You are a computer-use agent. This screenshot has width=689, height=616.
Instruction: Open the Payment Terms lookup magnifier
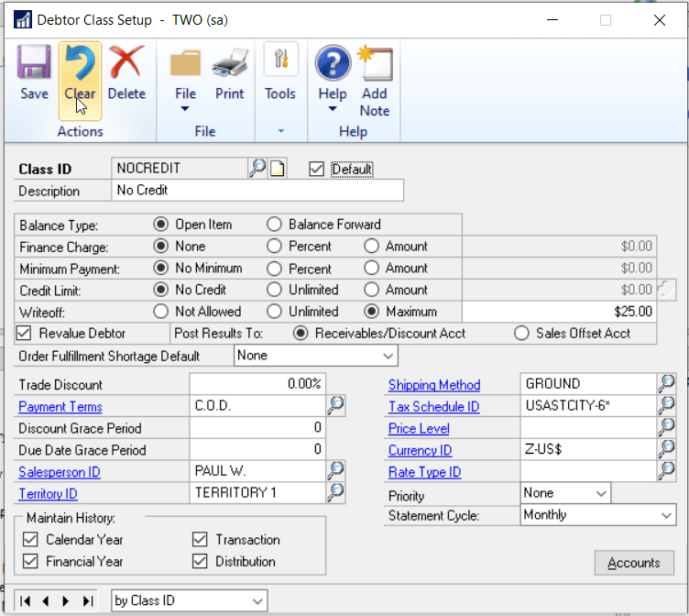point(335,405)
